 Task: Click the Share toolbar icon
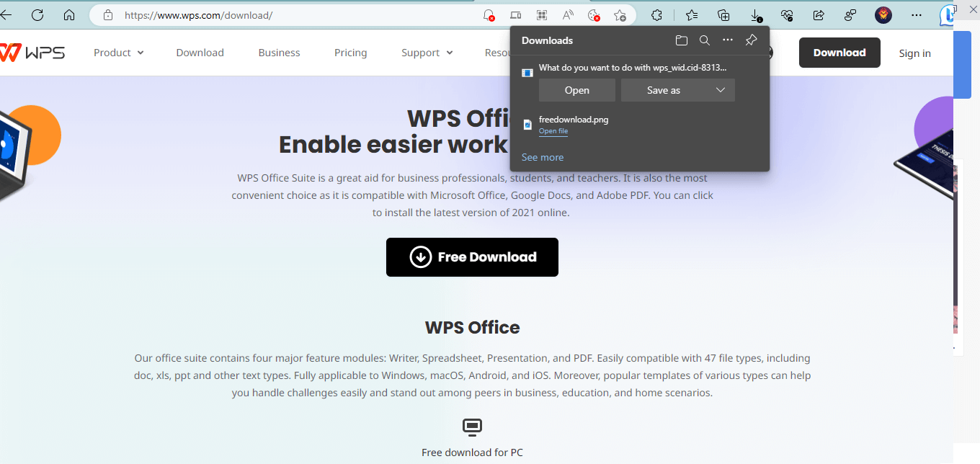tap(819, 14)
